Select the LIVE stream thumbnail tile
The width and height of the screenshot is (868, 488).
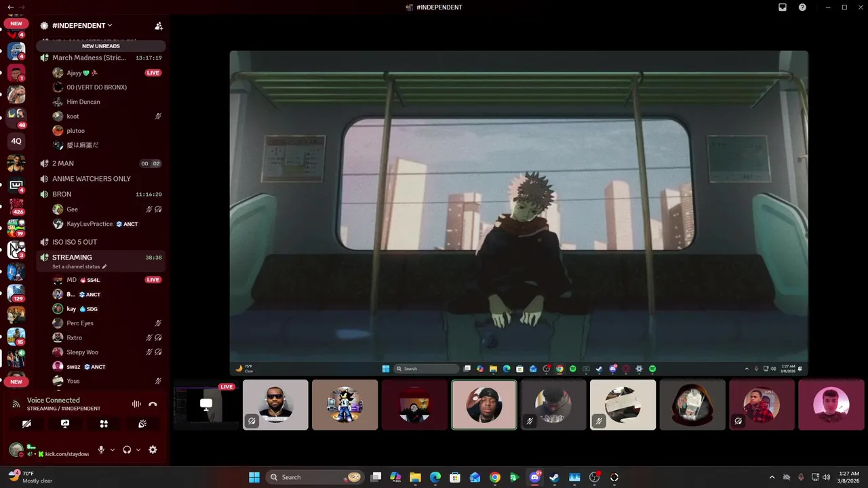tap(206, 405)
